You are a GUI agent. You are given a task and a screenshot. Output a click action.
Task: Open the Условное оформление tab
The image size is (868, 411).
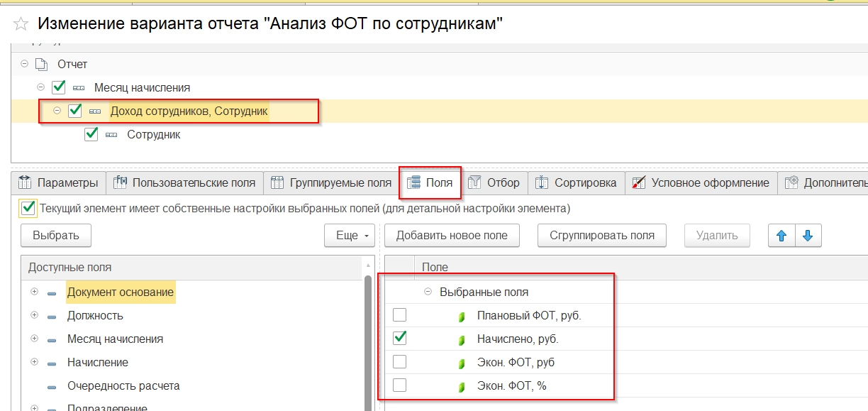[x=701, y=182]
